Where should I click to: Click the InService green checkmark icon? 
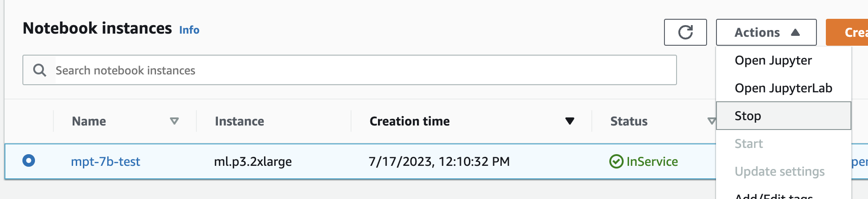616,161
